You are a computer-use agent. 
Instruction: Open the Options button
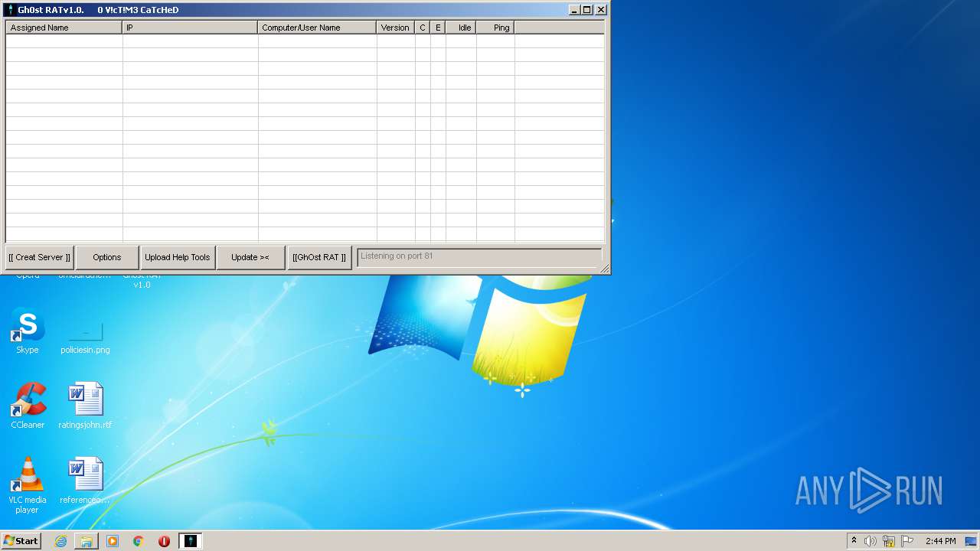pyautogui.click(x=107, y=257)
